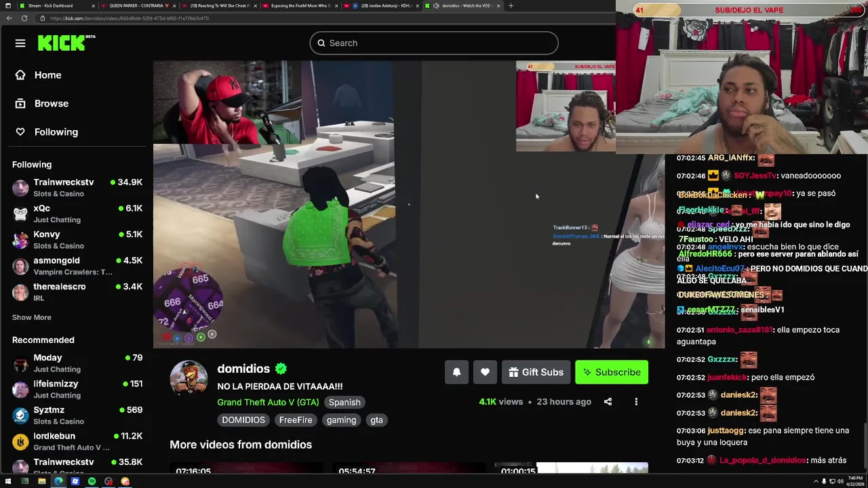Open Konvy channel in Following list
The height and width of the screenshot is (488, 868).
(77, 240)
